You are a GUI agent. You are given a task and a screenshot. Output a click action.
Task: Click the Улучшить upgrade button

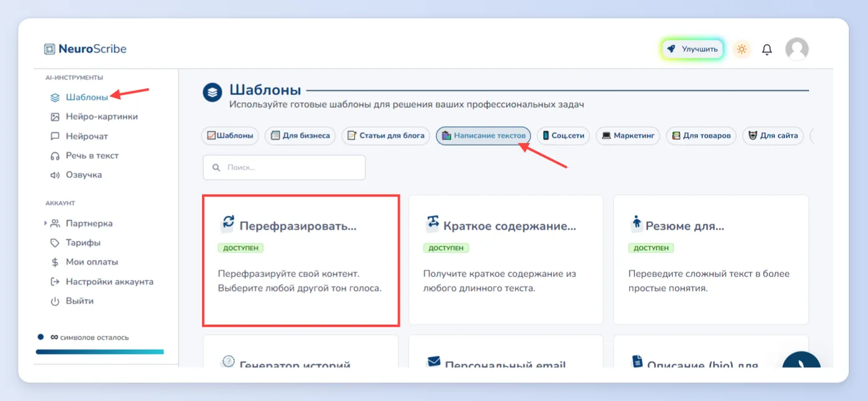click(x=693, y=49)
